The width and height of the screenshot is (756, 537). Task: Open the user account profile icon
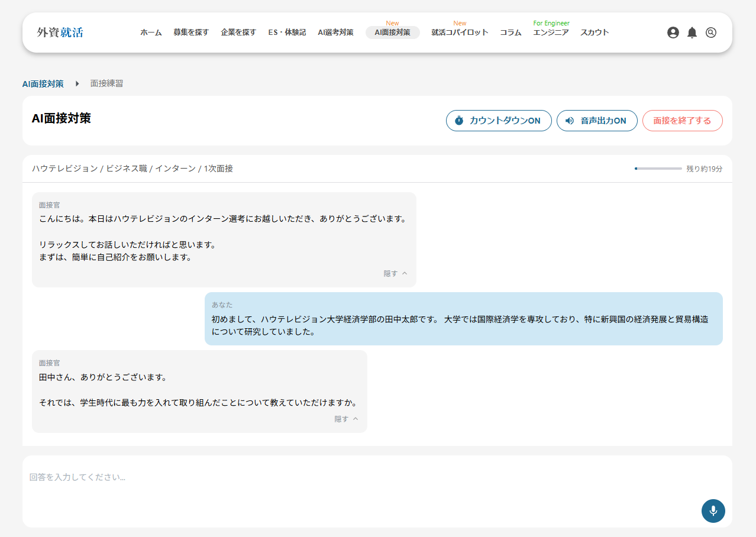[673, 33]
